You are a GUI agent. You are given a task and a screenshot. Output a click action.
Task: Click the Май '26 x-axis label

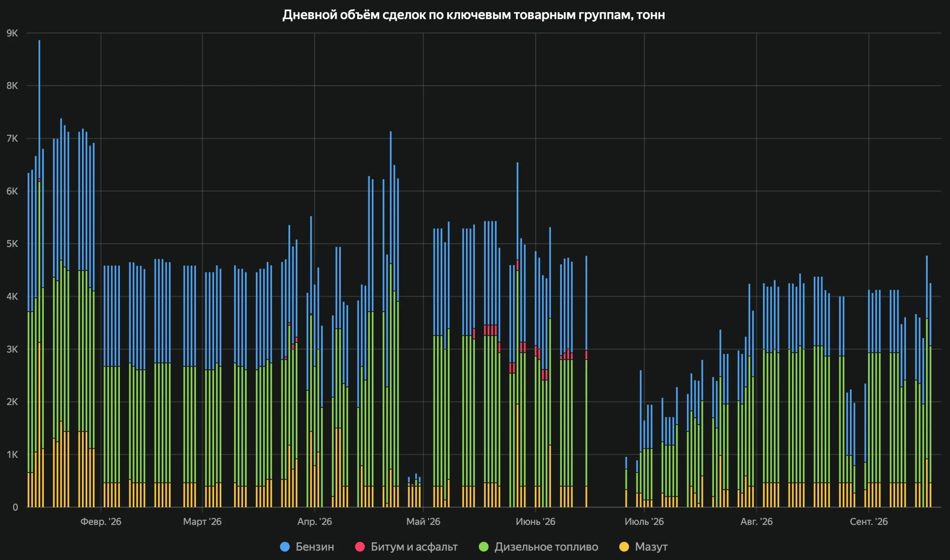[423, 522]
